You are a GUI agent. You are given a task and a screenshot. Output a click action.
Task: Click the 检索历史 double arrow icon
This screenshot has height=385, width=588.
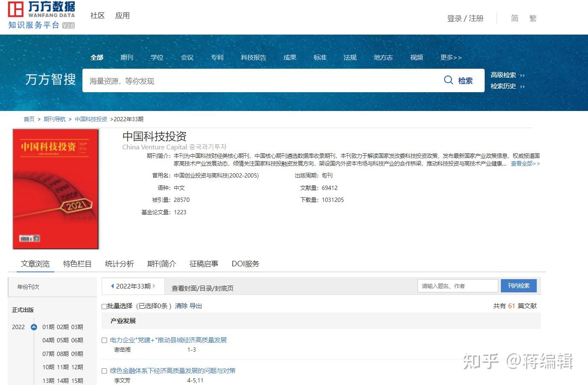522,86
